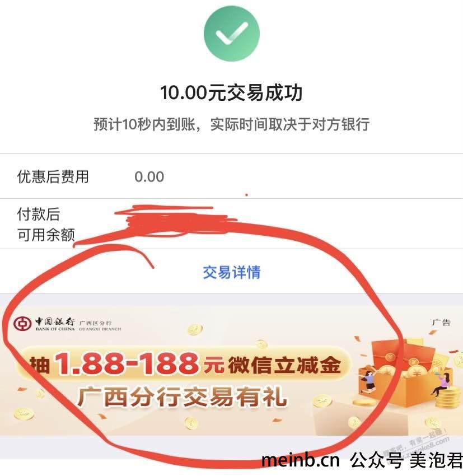Click the estimated arrival time note text
Screen dimensions: 463x476
coord(232,124)
